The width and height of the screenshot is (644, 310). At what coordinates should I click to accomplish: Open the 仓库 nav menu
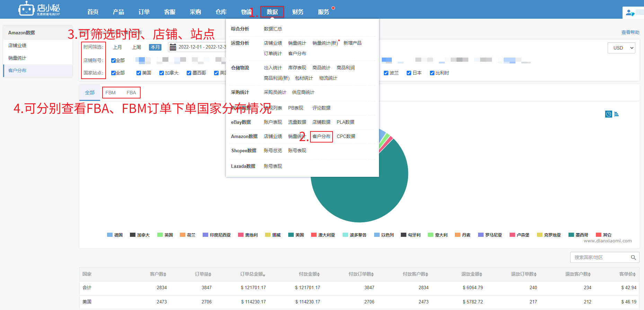[221, 12]
